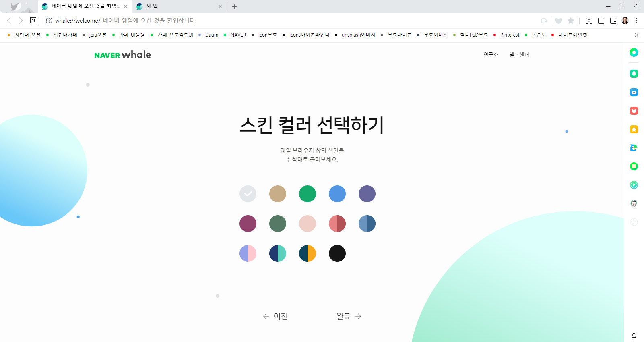Open the icon무료 bookmark

(x=264, y=35)
